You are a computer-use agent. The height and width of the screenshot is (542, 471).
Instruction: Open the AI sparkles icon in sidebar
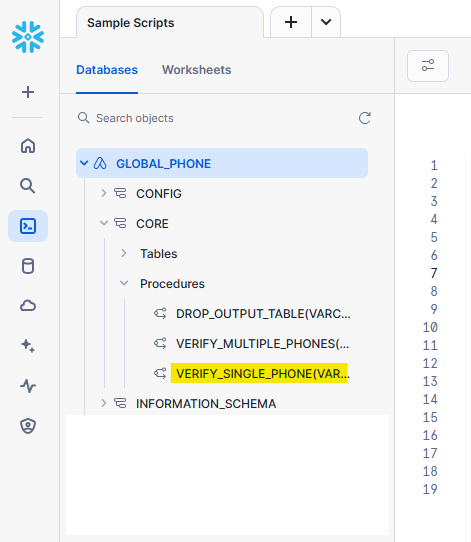point(28,346)
